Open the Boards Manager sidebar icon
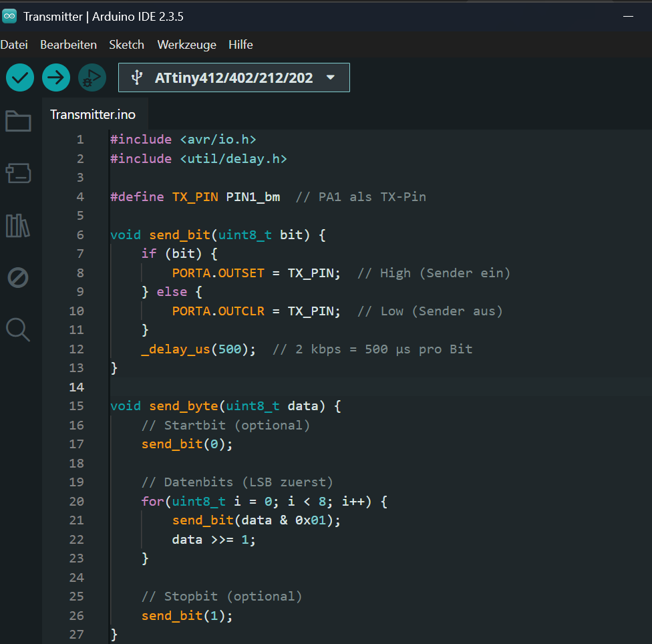The height and width of the screenshot is (644, 652). (x=18, y=173)
